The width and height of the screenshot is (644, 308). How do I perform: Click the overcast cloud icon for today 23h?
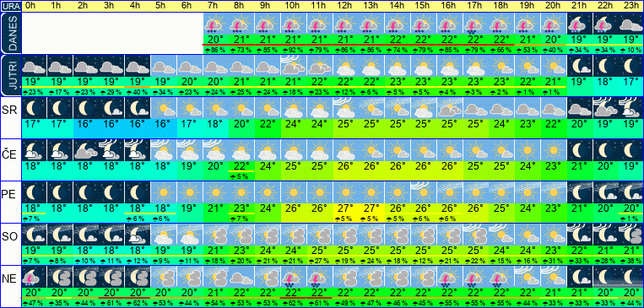click(630, 24)
